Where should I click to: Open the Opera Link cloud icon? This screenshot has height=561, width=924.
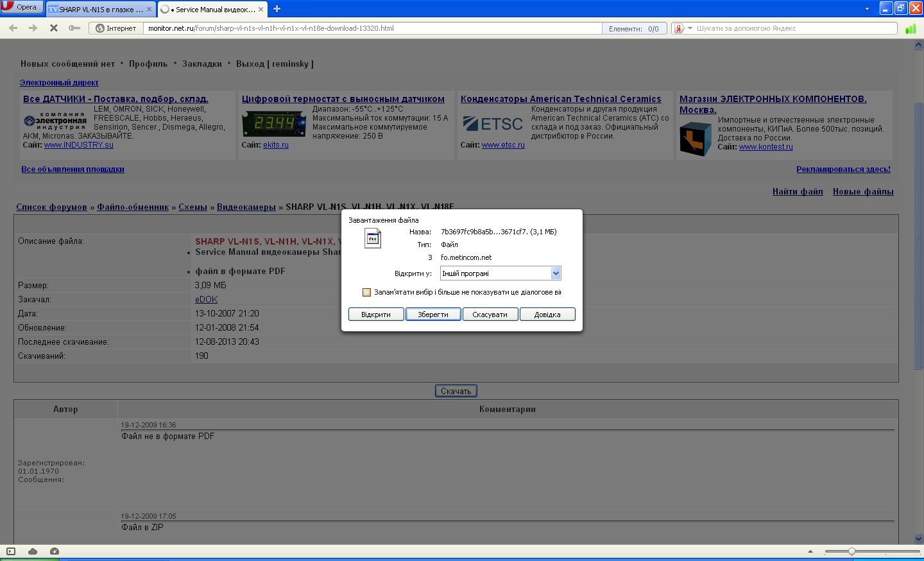pos(33,551)
